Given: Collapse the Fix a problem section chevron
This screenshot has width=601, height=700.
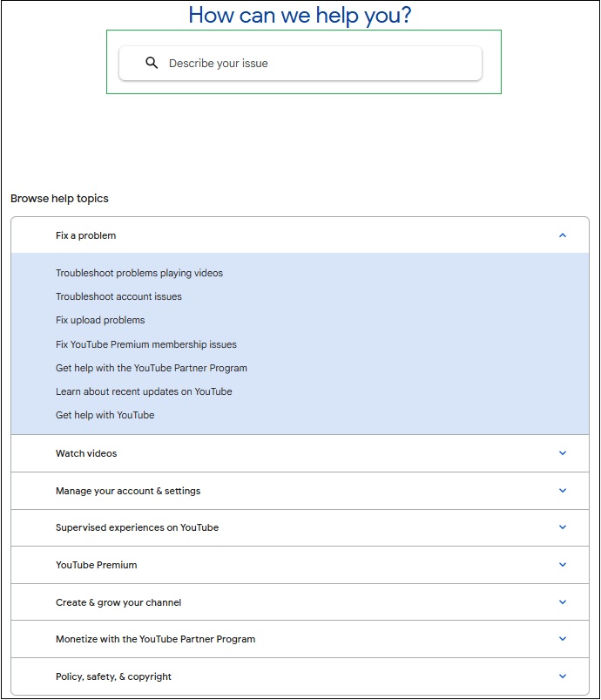Looking at the screenshot, I should [x=562, y=235].
